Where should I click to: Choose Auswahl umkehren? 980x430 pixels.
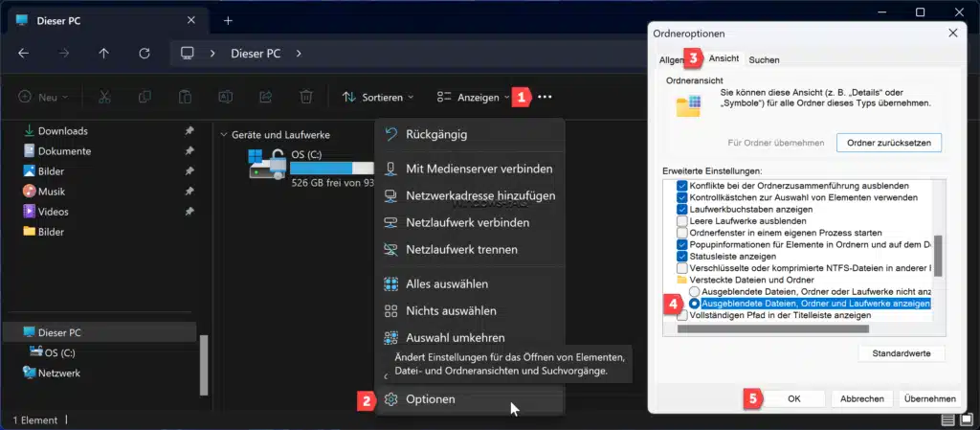(x=469, y=337)
